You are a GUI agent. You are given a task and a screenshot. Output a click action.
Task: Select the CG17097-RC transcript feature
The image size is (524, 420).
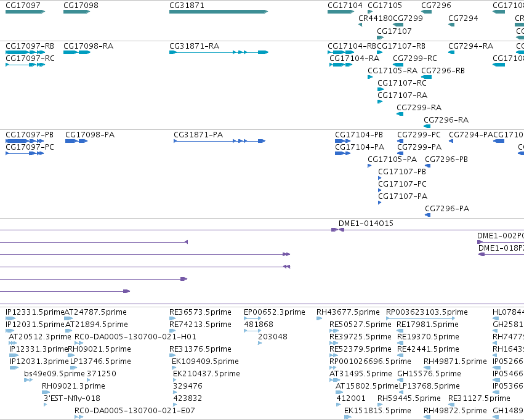[x=25, y=65]
